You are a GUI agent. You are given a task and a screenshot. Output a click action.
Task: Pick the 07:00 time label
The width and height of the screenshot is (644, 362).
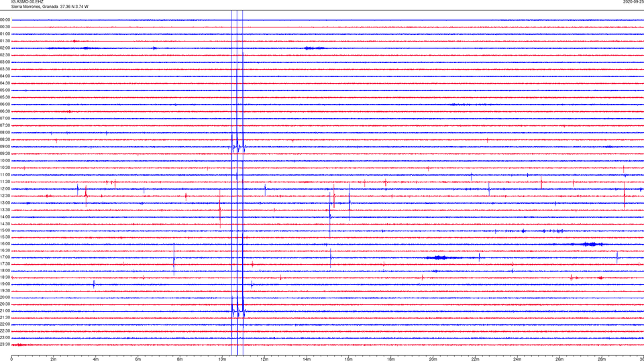pos(5,118)
